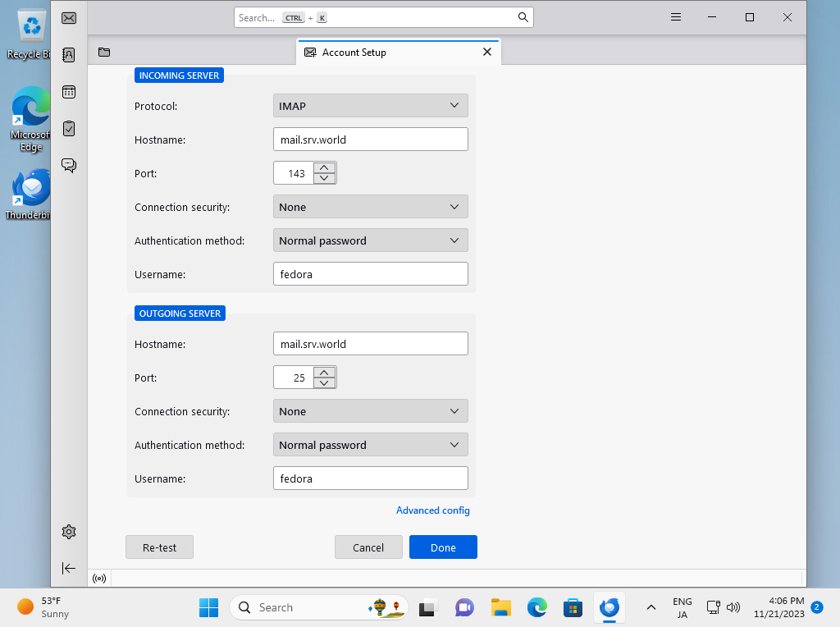Collapse the spaces toolbar
The height and width of the screenshot is (627, 840).
click(69, 568)
